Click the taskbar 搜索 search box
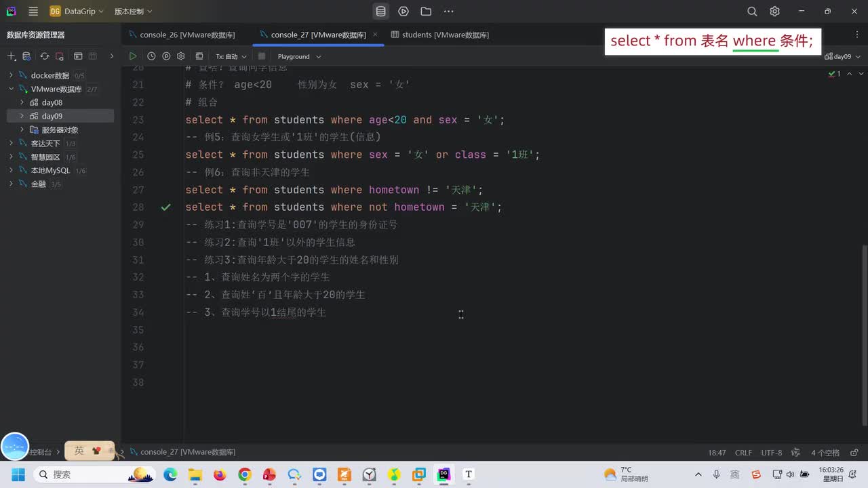The height and width of the screenshot is (488, 868). [95, 474]
